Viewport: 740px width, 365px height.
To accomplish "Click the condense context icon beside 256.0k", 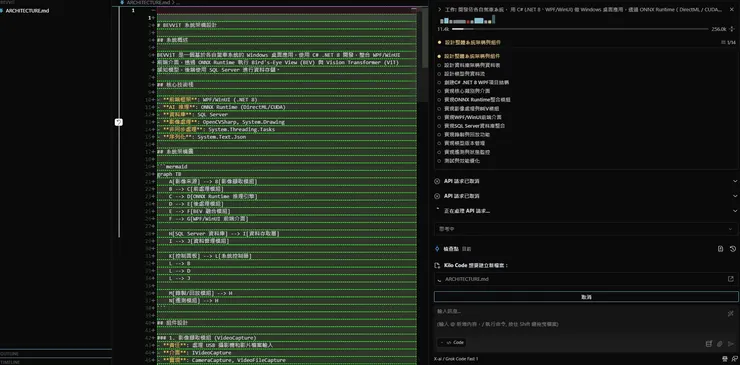I will [731, 29].
